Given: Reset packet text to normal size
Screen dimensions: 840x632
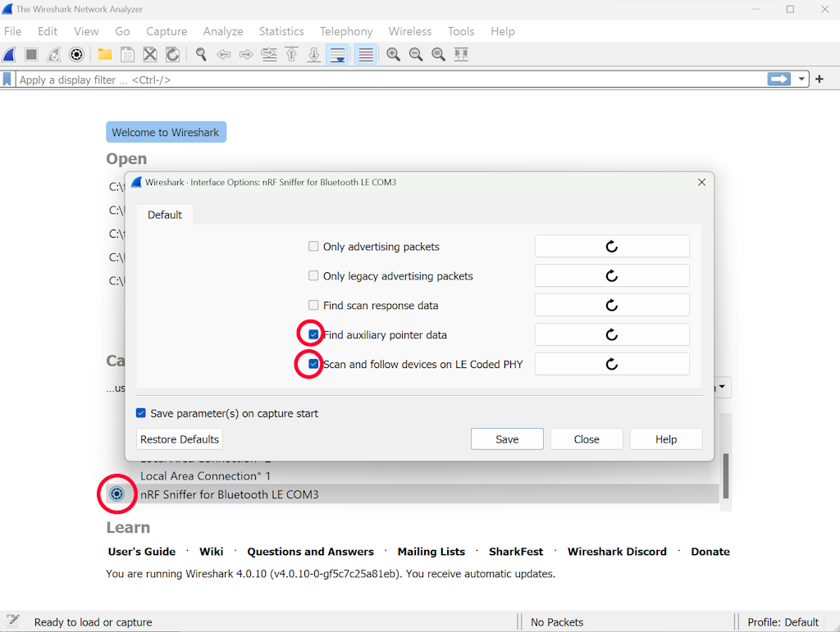Looking at the screenshot, I should coord(438,54).
